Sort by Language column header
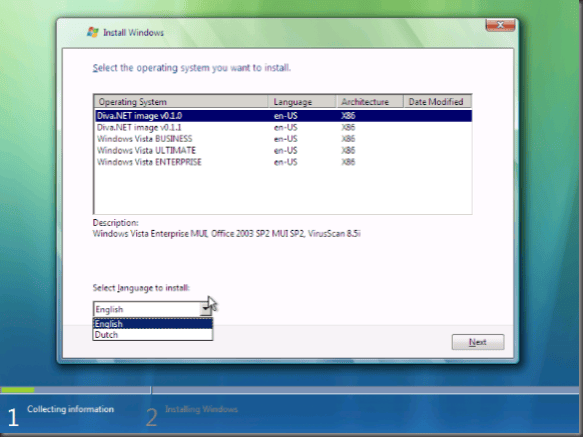583x437 pixels. [x=302, y=102]
